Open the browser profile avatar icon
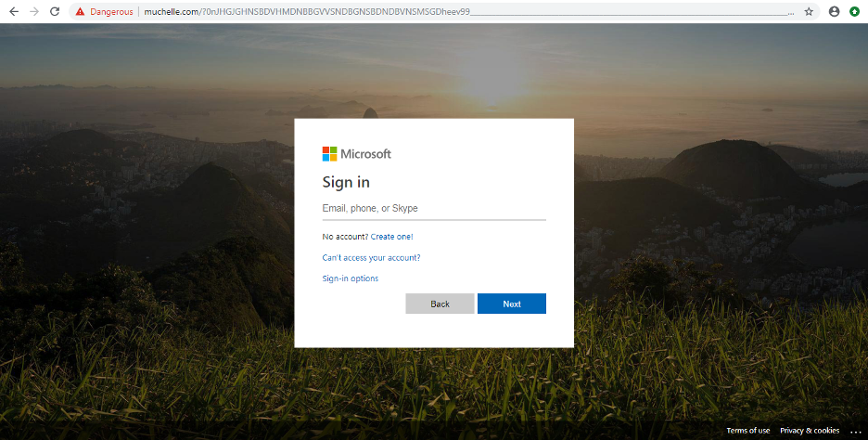 tap(834, 12)
